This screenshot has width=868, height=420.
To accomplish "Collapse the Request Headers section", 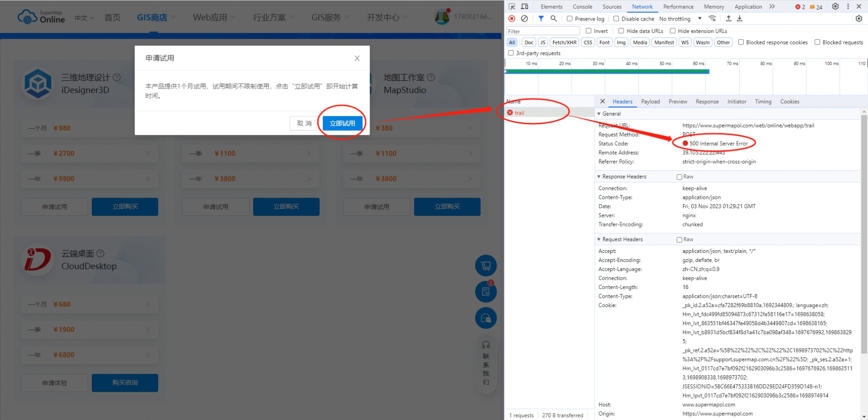I will [599, 239].
